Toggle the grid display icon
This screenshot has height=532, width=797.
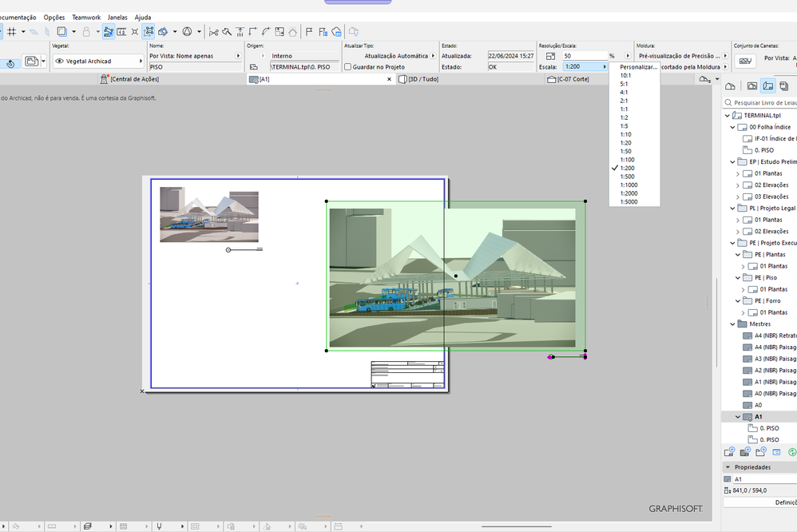(x=11, y=32)
